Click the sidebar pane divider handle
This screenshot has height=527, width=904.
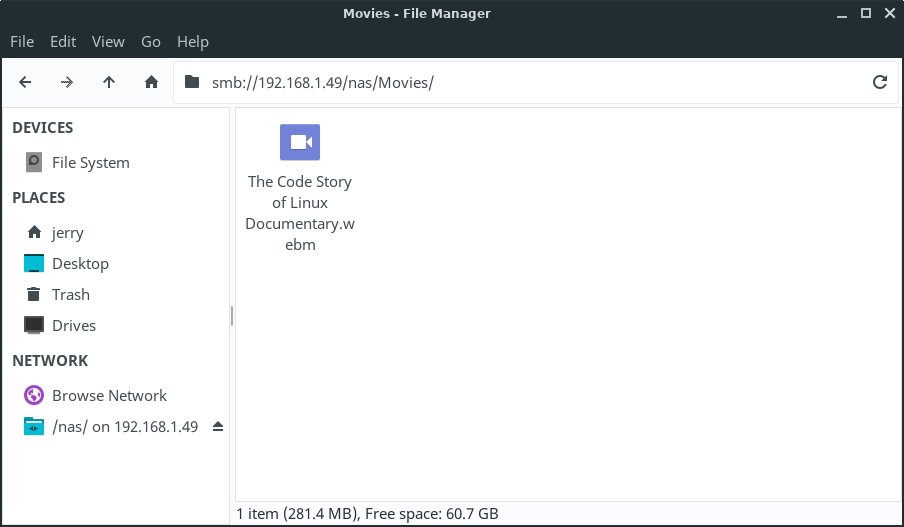point(232,316)
